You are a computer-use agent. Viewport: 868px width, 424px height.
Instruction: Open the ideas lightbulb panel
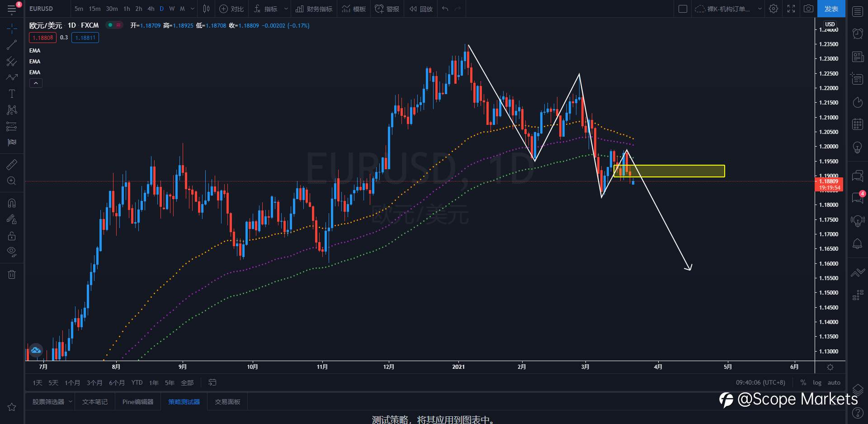(x=858, y=148)
